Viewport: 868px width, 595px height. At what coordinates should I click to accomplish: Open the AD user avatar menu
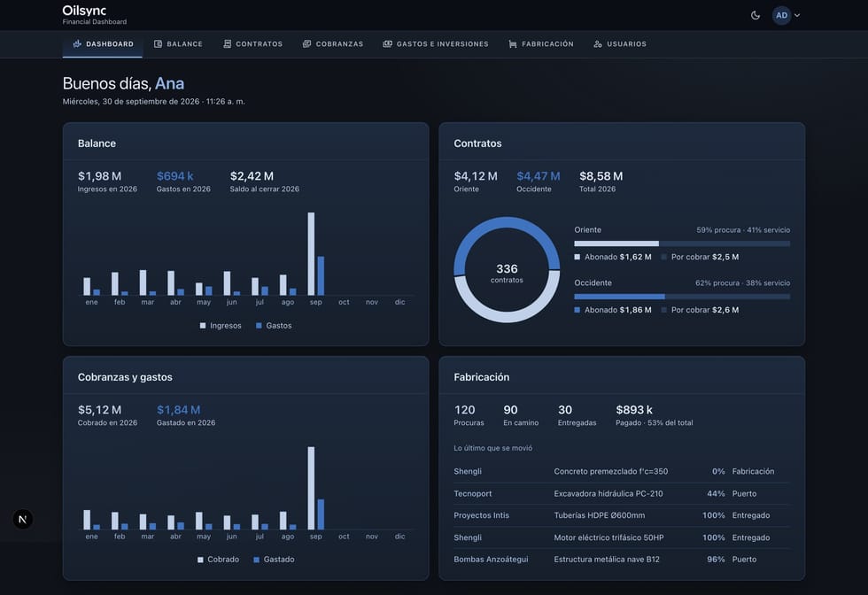pos(781,16)
